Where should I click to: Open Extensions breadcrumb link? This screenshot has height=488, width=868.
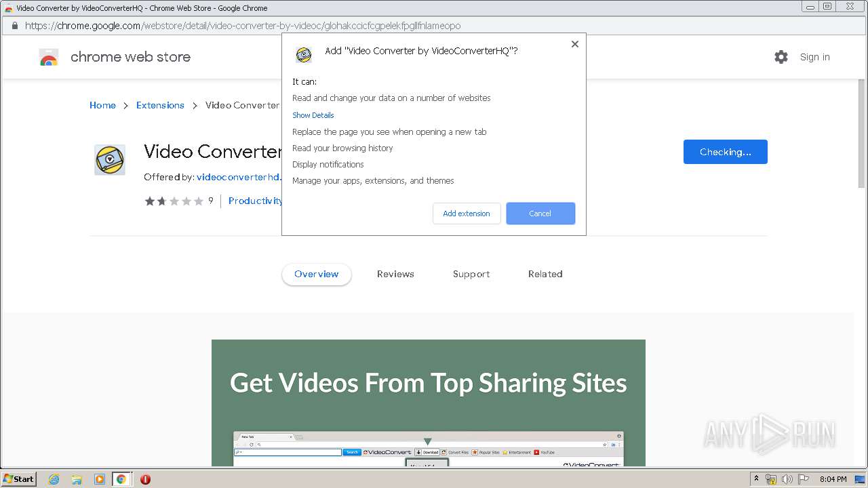click(x=160, y=105)
